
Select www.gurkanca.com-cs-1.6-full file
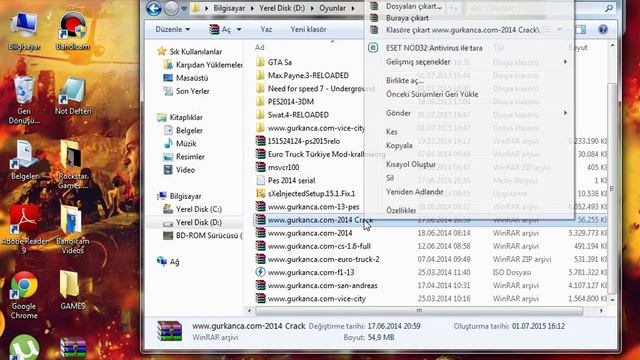tap(319, 246)
